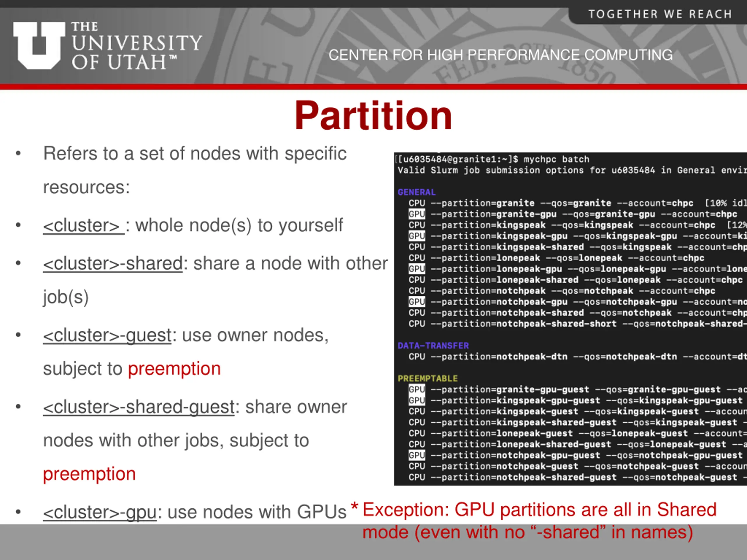Image resolution: width=747 pixels, height=560 pixels.
Task: Click GPU badge beside partition=lonepeak-gpu
Action: coord(417,269)
